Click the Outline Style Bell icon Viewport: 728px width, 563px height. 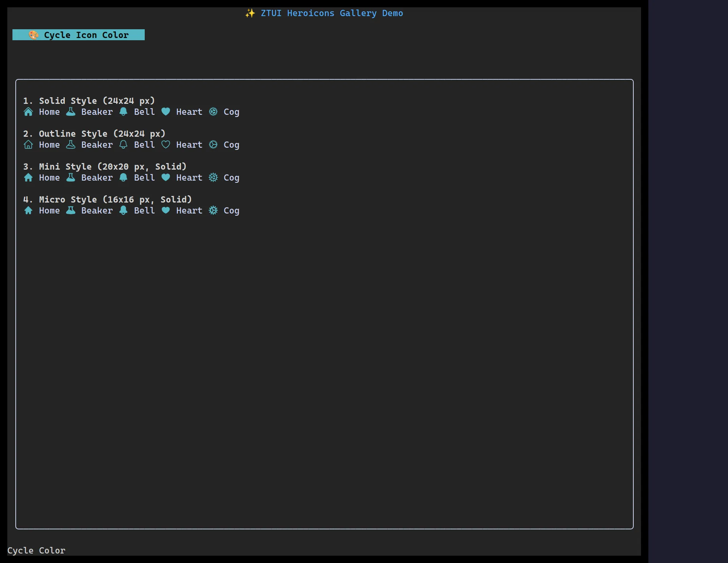coord(124,144)
